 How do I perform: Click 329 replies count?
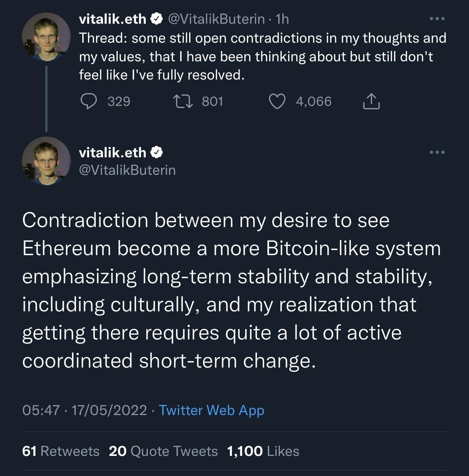click(119, 101)
